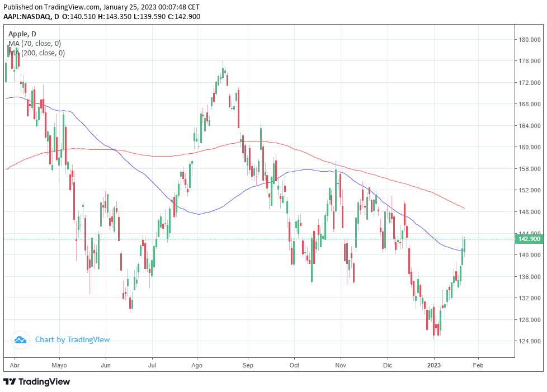Image resolution: width=547 pixels, height=392 pixels.
Task: Click the 'Ago' month label on time axis
Action: tap(197, 365)
